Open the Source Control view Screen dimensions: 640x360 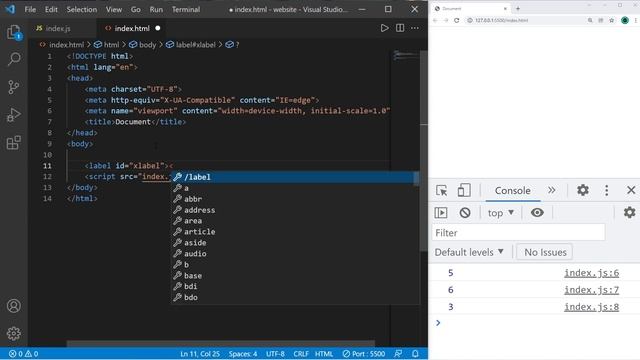(13, 87)
